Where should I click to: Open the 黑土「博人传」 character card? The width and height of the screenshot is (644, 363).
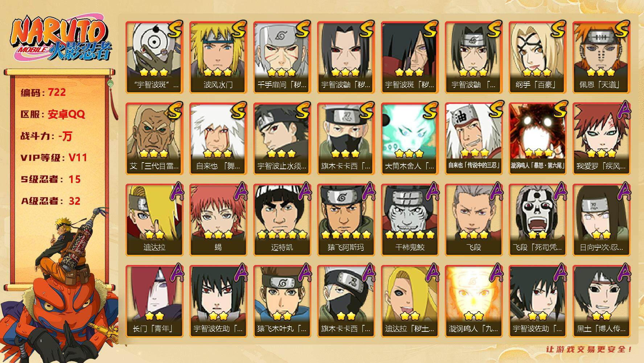(601, 301)
